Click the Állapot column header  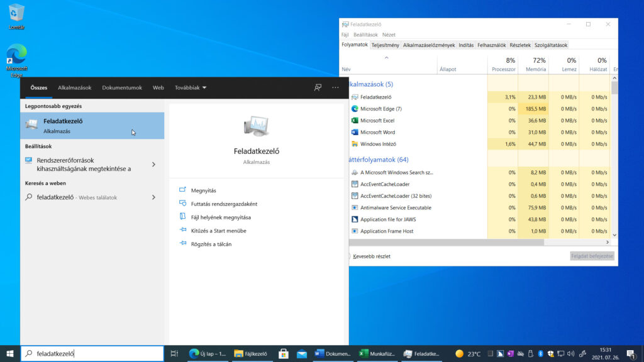point(462,65)
